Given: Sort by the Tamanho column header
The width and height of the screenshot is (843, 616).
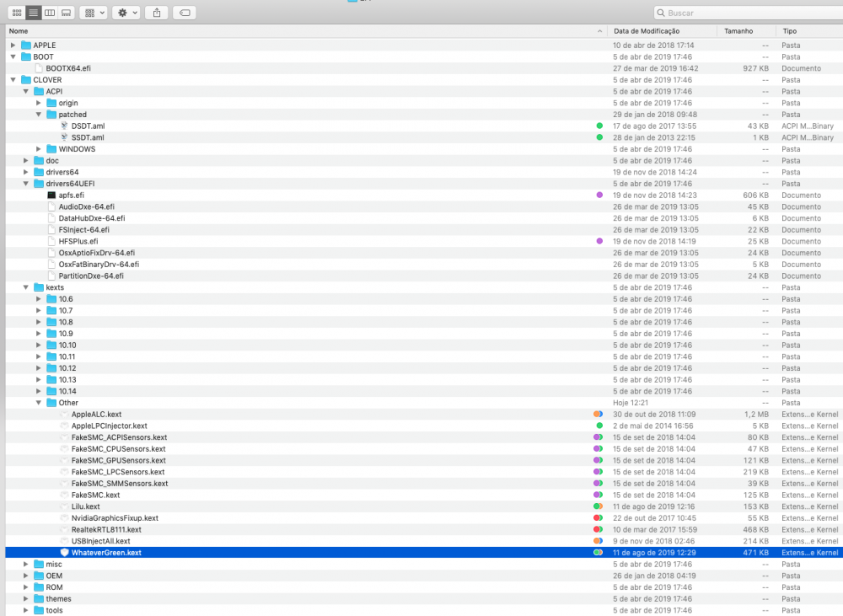Looking at the screenshot, I should (x=738, y=31).
